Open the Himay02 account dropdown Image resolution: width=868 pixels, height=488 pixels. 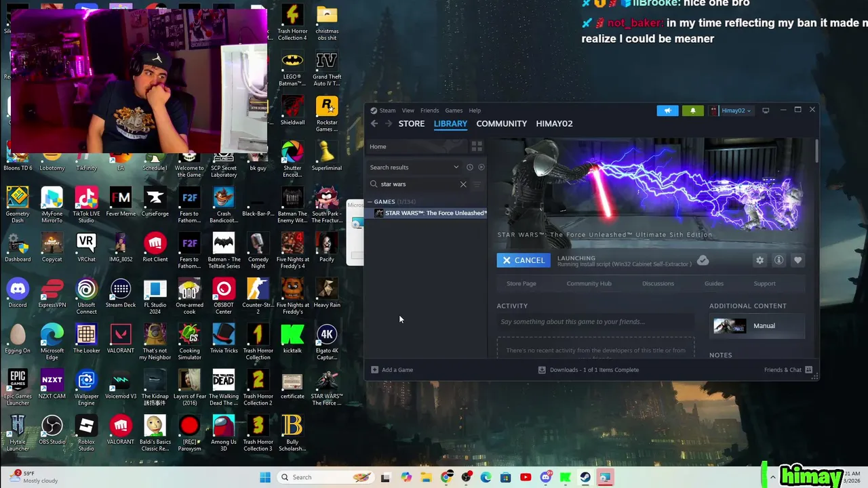pyautogui.click(x=731, y=110)
